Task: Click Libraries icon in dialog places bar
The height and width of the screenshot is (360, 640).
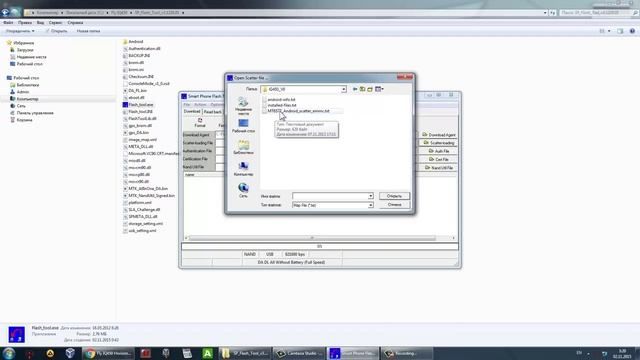Action: click(243, 147)
